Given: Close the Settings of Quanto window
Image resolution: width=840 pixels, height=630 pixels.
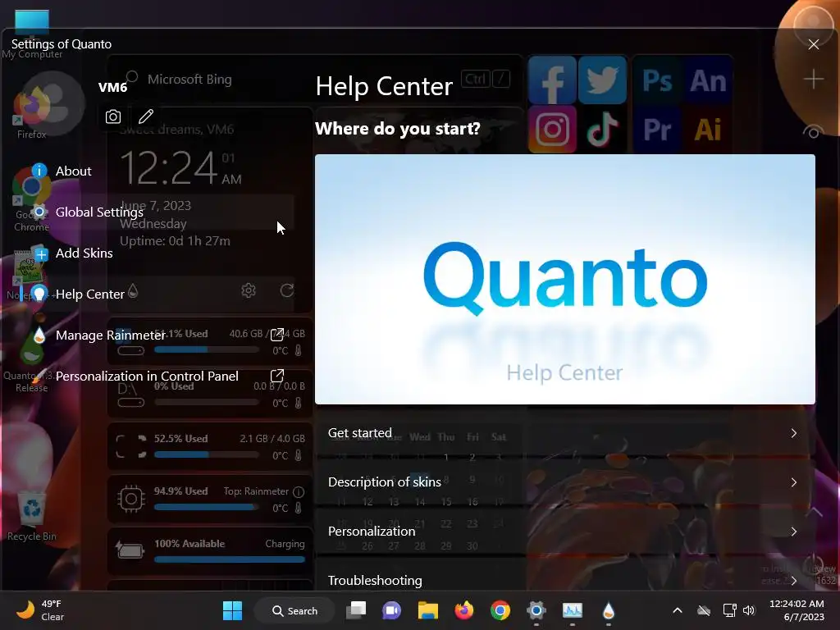Looking at the screenshot, I should coord(813,44).
